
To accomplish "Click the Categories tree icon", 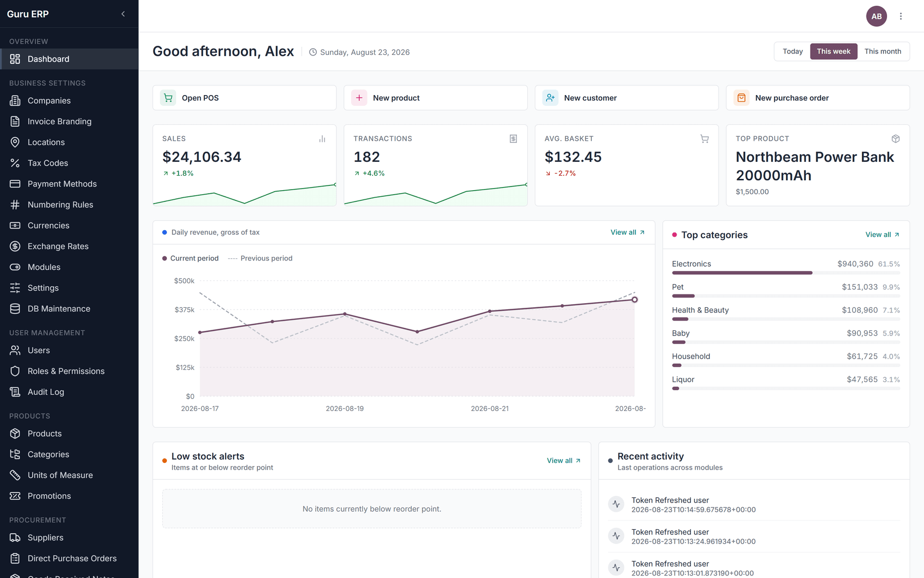I will point(15,454).
